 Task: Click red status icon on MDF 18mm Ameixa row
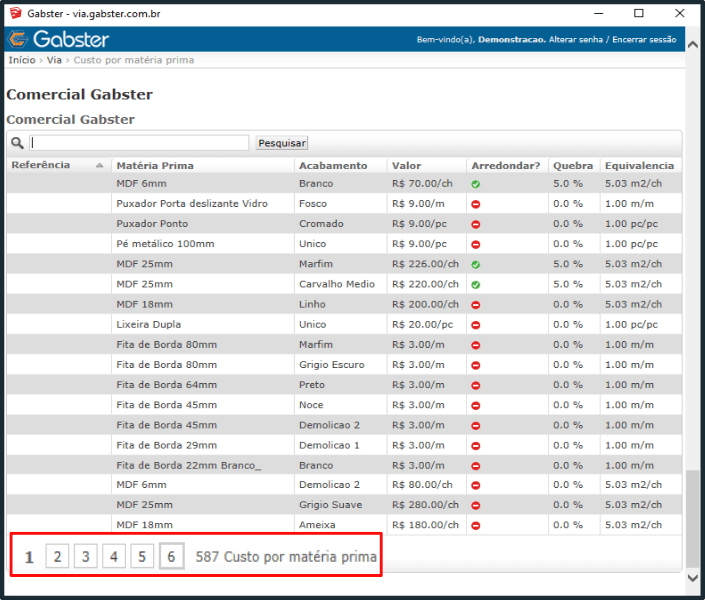click(476, 525)
